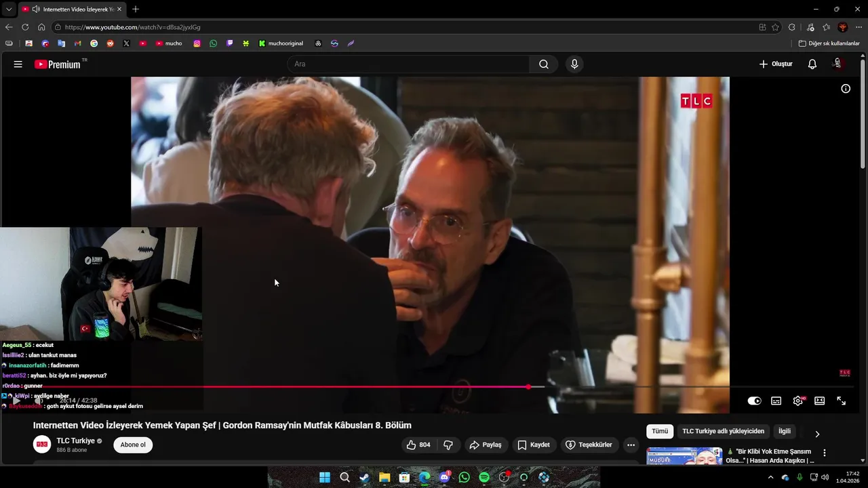868x488 pixels.
Task: Select TLC Turkiye adlı yükleyiciden chip
Action: pyautogui.click(x=723, y=431)
